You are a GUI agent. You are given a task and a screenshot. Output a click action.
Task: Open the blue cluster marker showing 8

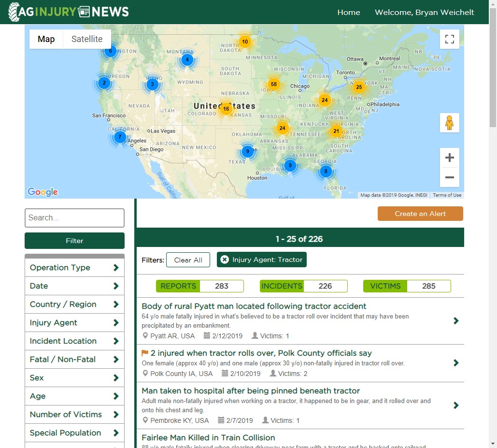[326, 171]
